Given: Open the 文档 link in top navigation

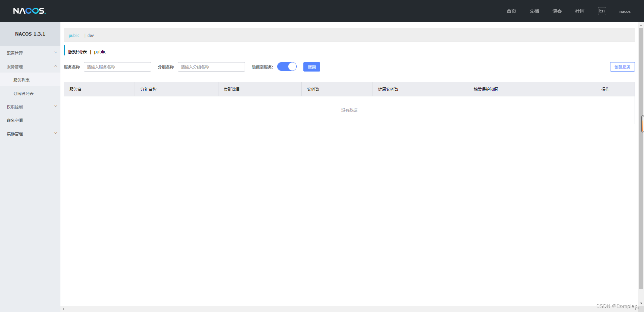Looking at the screenshot, I should click(x=534, y=11).
